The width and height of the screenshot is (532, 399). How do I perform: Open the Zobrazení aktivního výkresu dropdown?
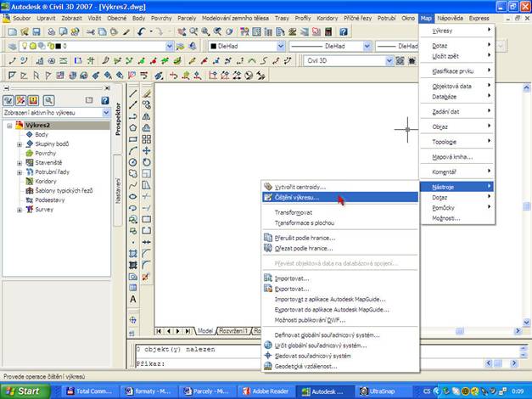click(106, 113)
